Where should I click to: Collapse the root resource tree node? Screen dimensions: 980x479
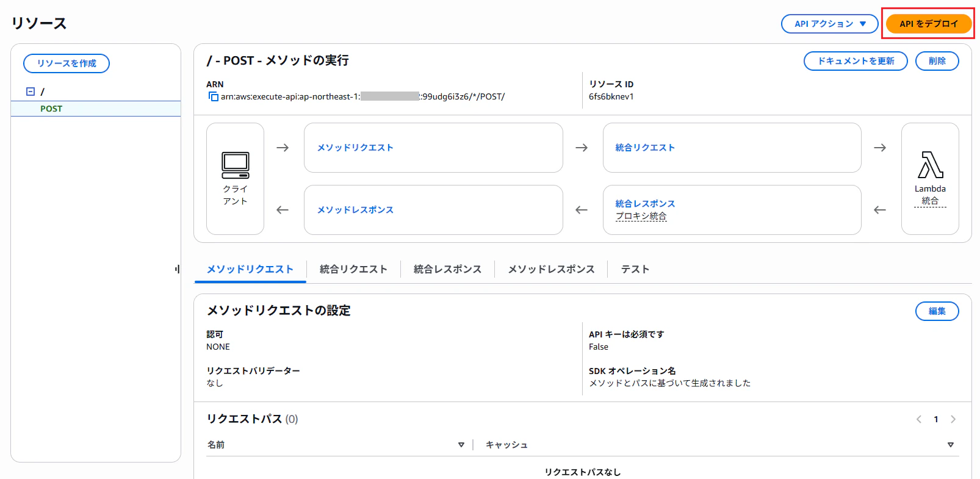31,92
